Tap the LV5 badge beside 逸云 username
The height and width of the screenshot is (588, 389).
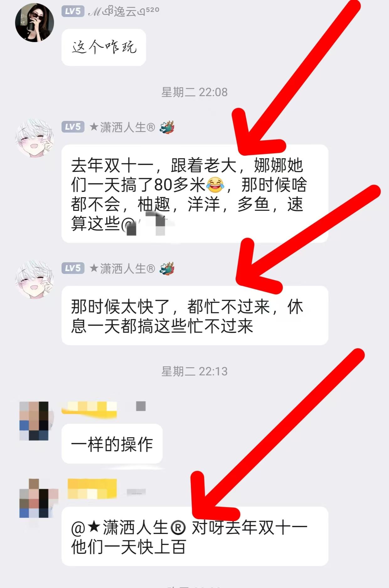[73, 11]
